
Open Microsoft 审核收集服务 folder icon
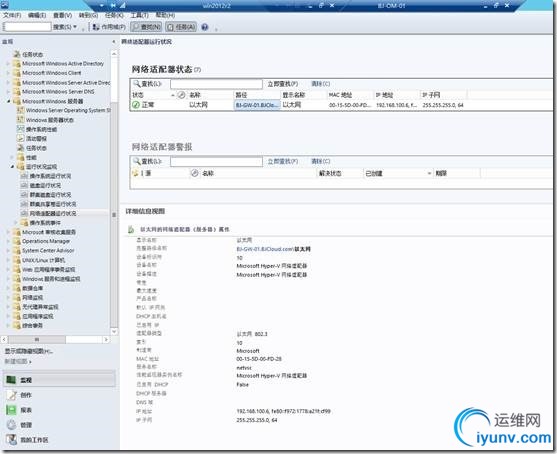[x=17, y=232]
